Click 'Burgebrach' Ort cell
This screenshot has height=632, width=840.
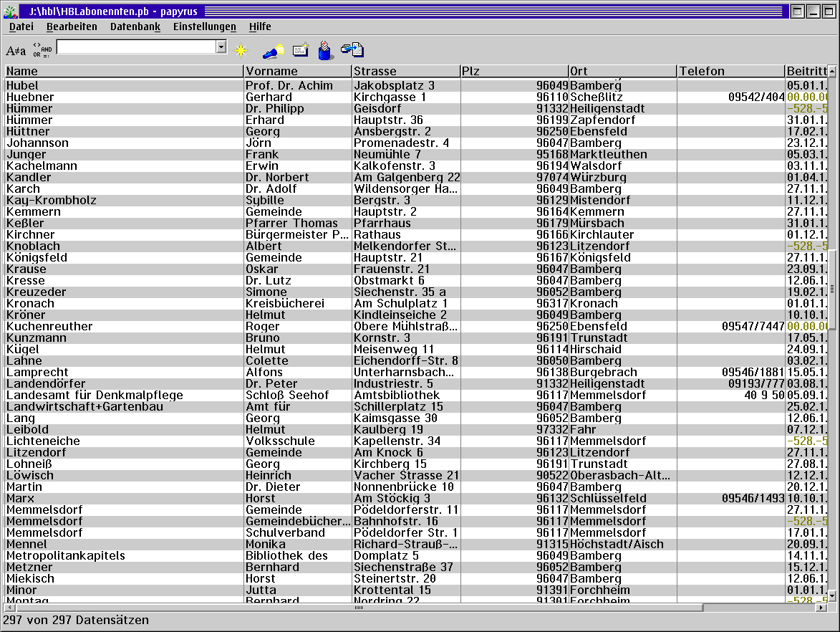pos(622,373)
